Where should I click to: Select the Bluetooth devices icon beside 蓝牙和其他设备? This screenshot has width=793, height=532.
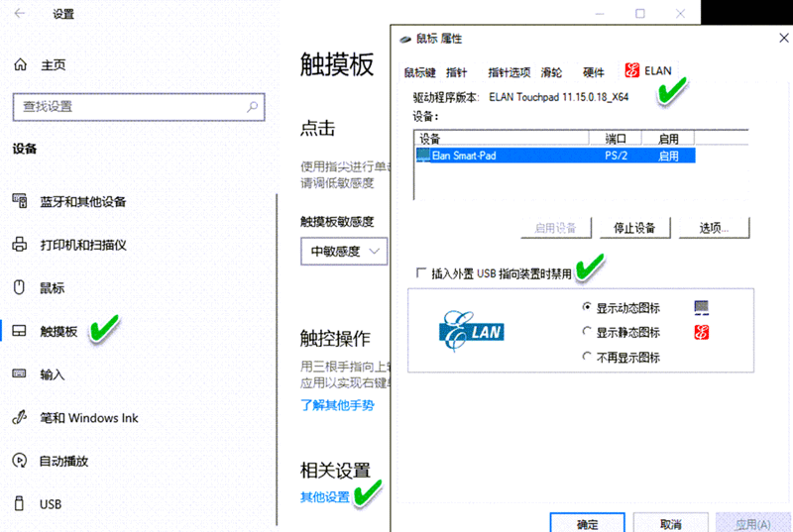[20, 201]
